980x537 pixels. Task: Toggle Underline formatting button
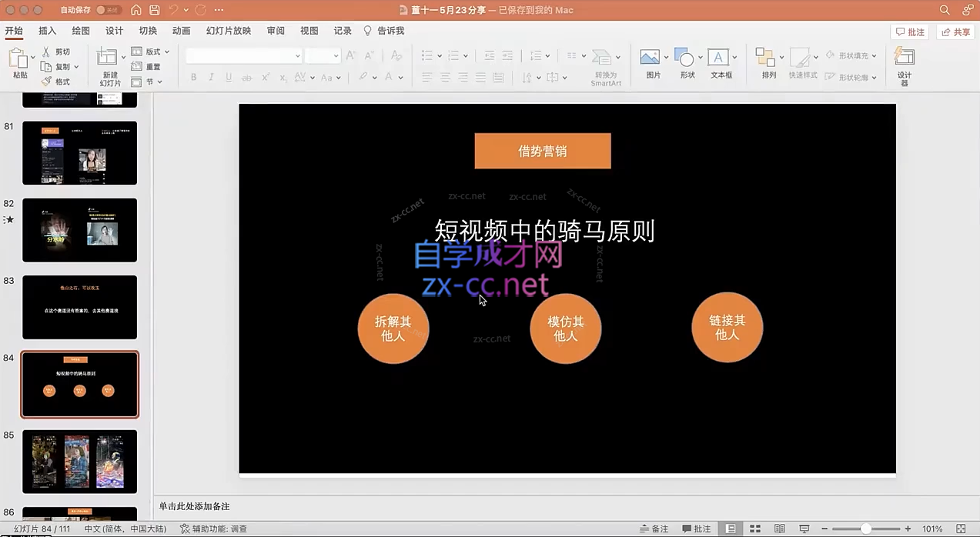tap(229, 77)
